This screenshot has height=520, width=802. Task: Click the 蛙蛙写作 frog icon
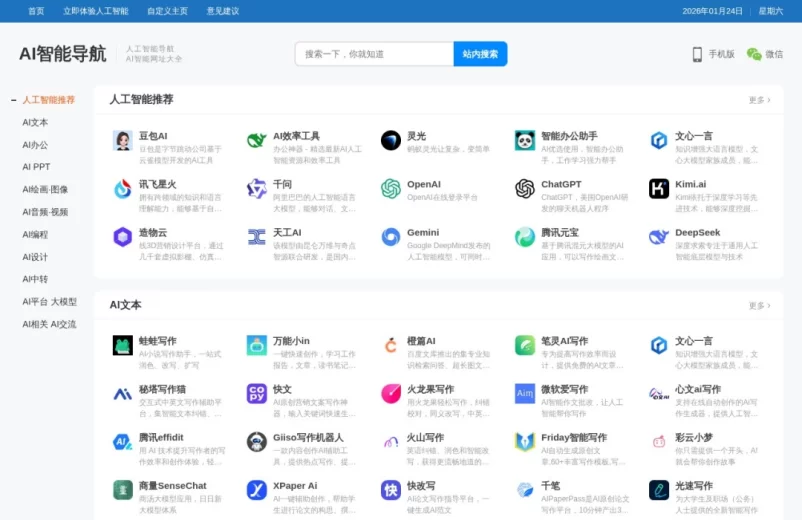(123, 345)
